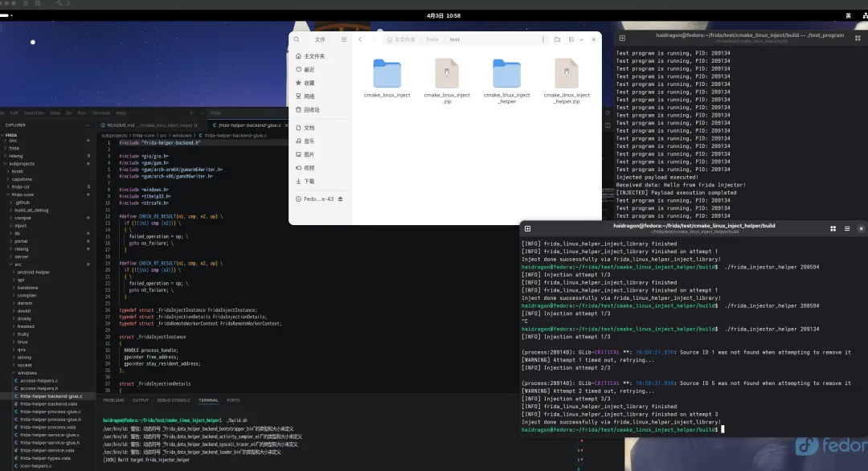The height and width of the screenshot is (471, 868).
Task: Collapse the frida-core folder in Explorer
Action: 23,195
